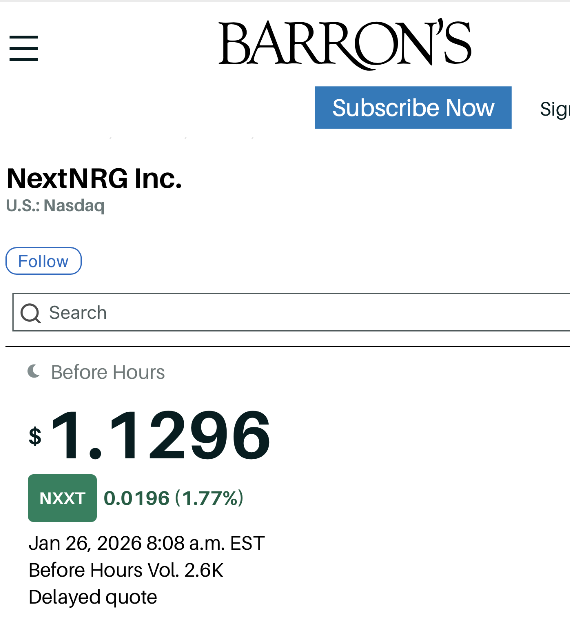Click the crescent moon Before Hours icon

34,372
